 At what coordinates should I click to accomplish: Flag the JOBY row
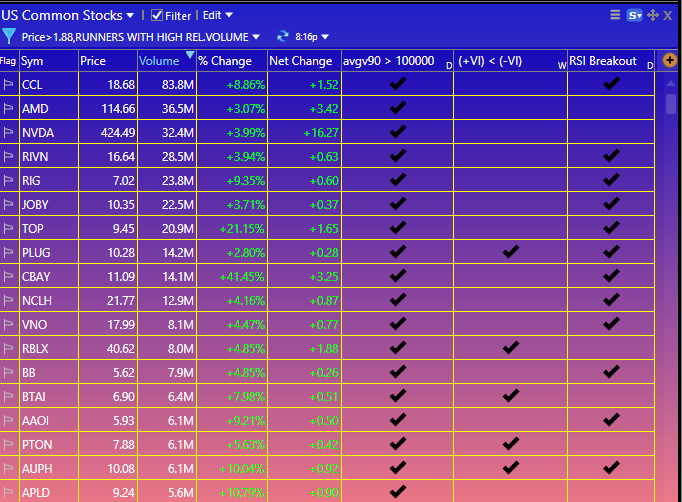tap(8, 204)
